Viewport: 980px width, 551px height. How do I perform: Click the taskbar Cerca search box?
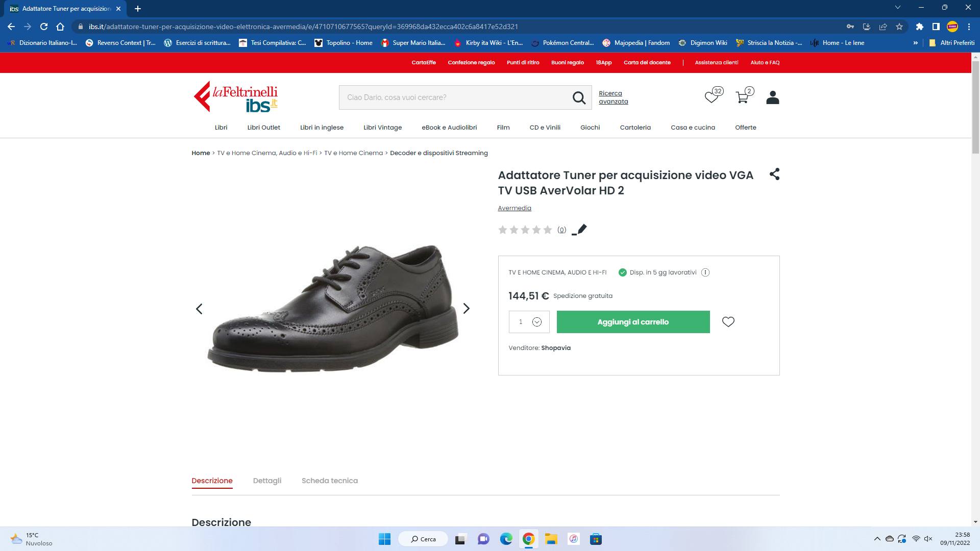click(423, 539)
